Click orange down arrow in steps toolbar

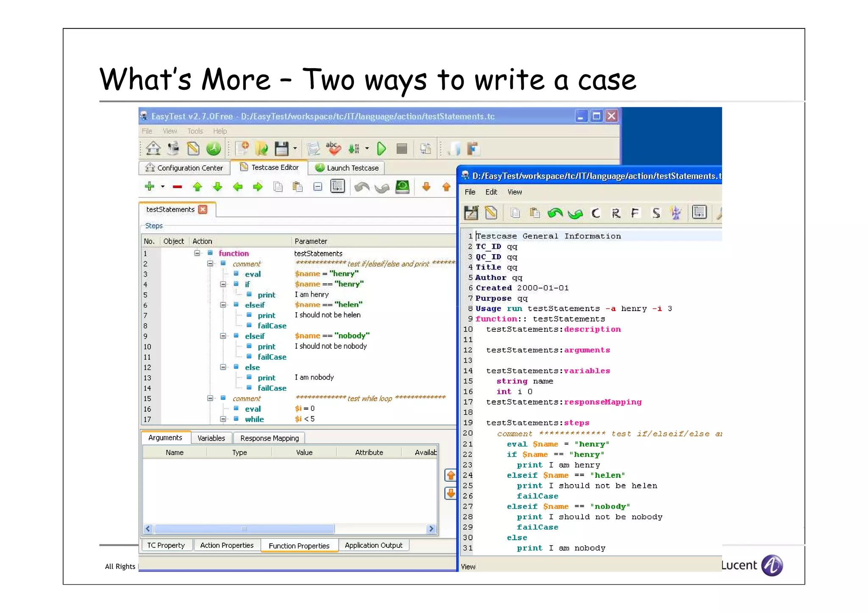point(426,187)
